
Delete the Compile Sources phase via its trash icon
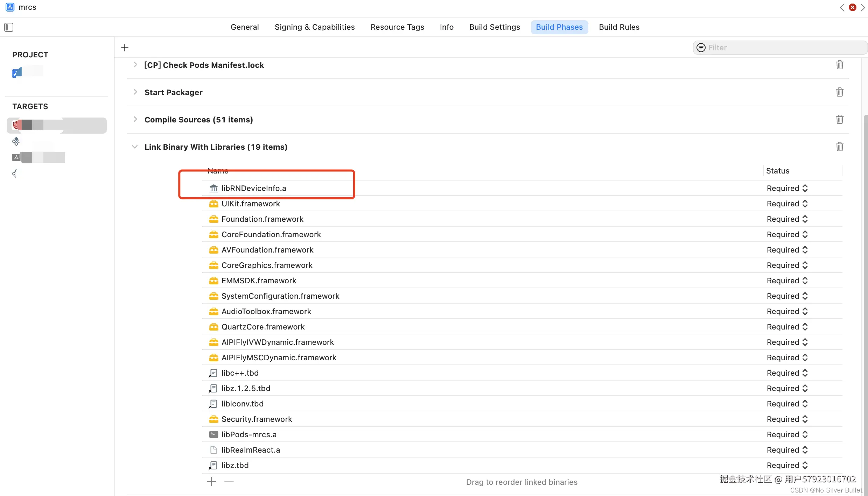(839, 120)
